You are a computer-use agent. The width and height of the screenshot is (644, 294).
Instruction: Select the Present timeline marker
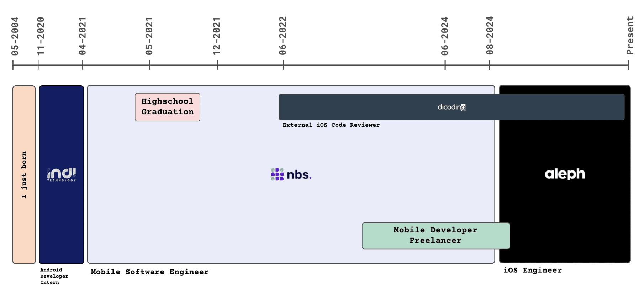[630, 36]
